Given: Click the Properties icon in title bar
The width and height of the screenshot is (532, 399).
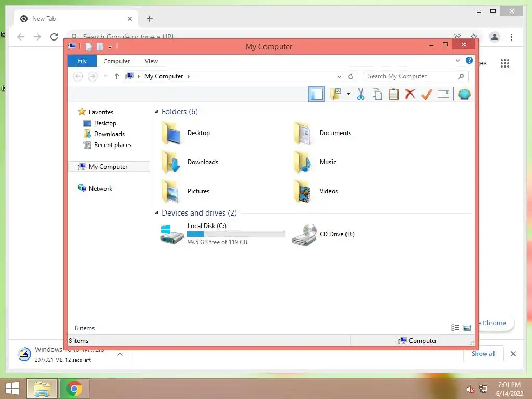Looking at the screenshot, I should (88, 46).
